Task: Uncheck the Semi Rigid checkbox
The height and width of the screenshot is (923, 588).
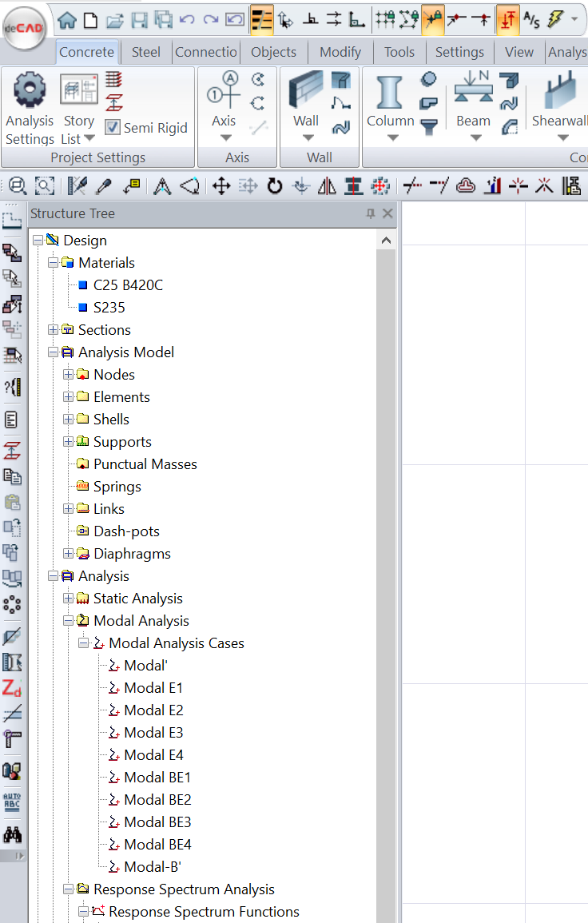Action: (x=113, y=127)
